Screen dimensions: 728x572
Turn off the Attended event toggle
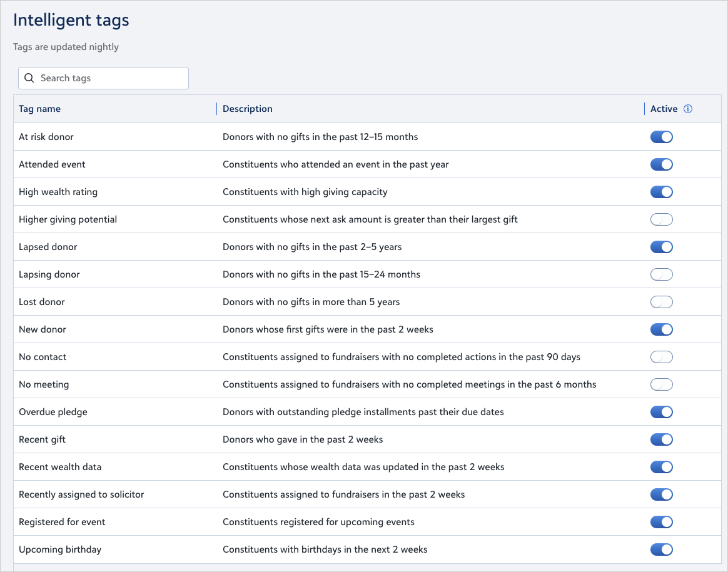coord(661,164)
